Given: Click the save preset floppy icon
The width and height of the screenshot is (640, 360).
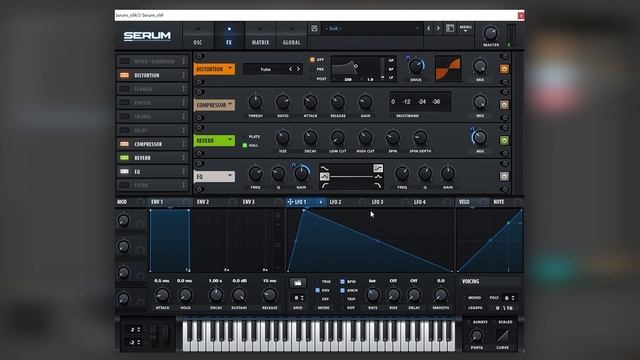Looking at the screenshot, I should pyautogui.click(x=314, y=29).
